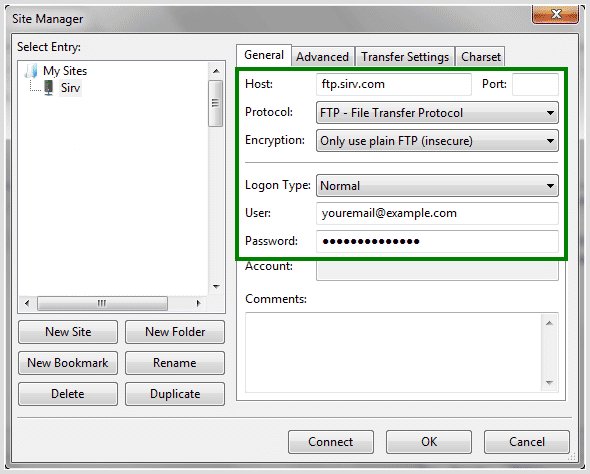590x474 pixels.
Task: Create a New Site
Action: pyautogui.click(x=68, y=332)
